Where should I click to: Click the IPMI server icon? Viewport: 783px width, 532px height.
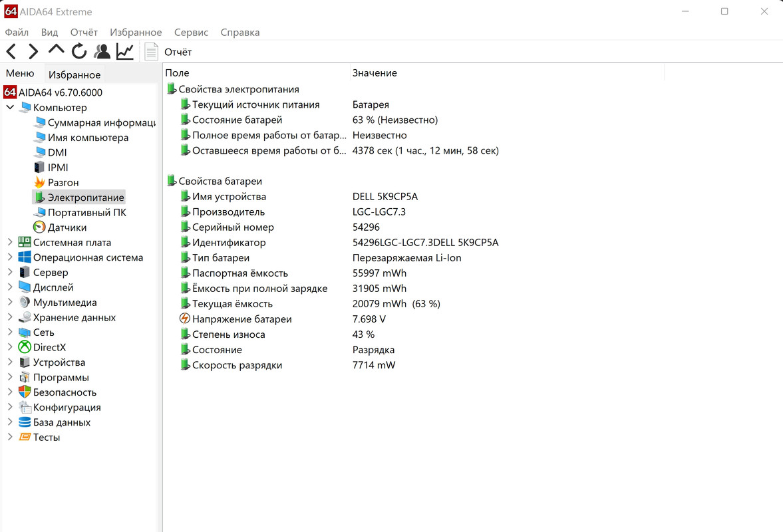(x=39, y=167)
